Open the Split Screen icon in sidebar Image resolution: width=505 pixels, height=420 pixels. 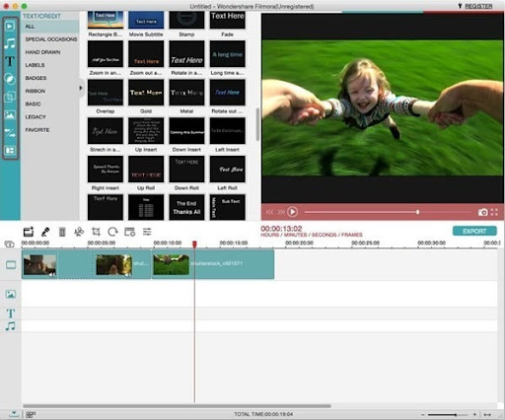point(10,151)
